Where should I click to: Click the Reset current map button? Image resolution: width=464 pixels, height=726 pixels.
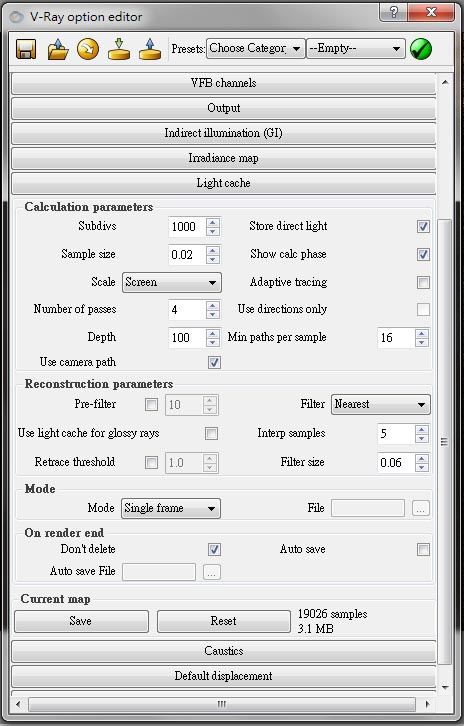pyautogui.click(x=224, y=621)
